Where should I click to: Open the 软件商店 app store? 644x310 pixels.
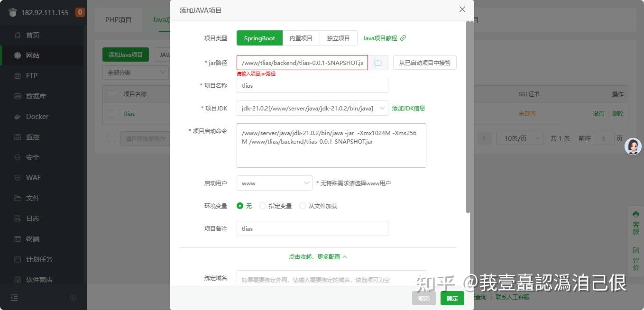[x=32, y=279]
